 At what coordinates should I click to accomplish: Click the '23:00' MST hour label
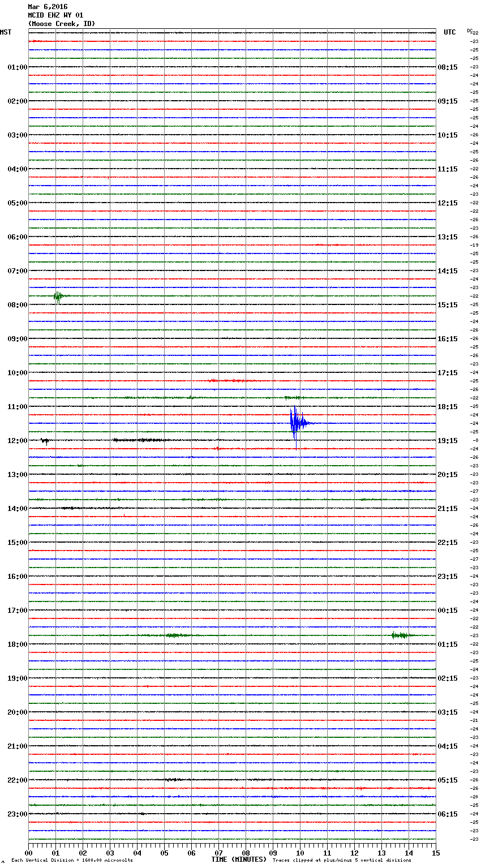point(18,814)
